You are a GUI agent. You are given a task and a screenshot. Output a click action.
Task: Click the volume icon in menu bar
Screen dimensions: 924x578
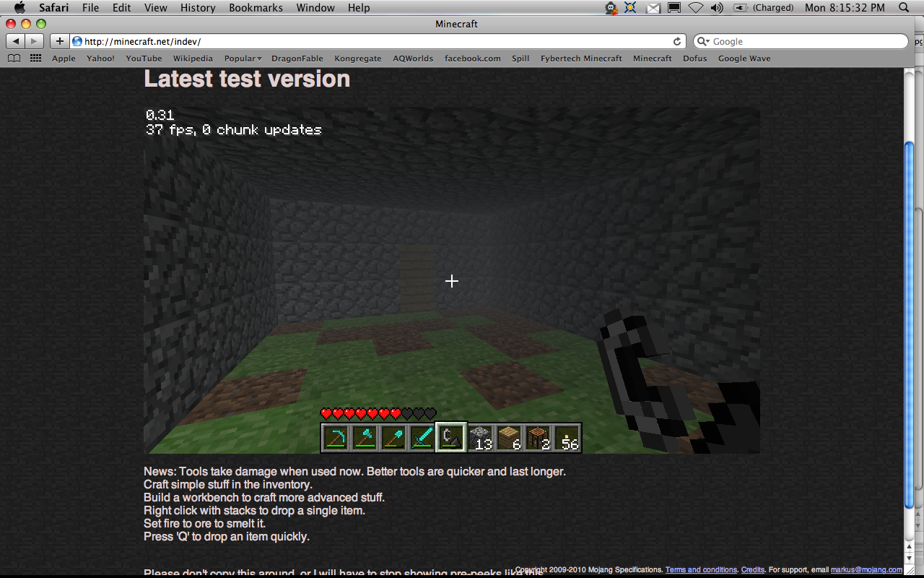[716, 8]
